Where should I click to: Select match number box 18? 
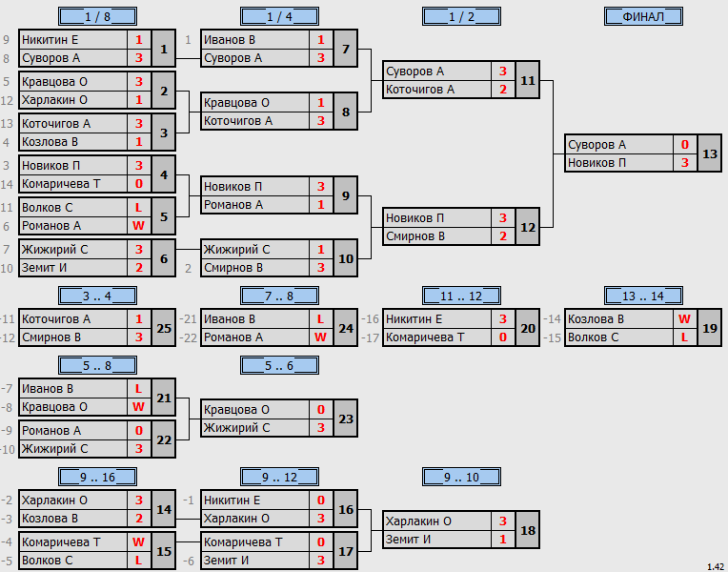coord(528,530)
